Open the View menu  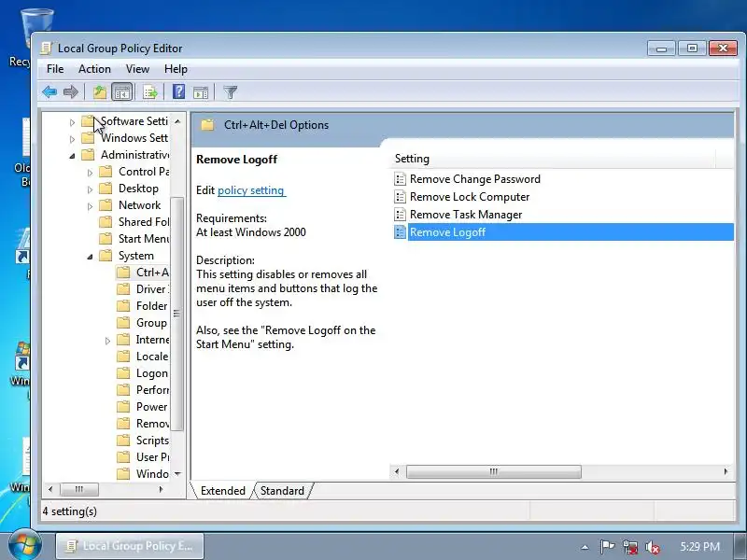tap(137, 69)
